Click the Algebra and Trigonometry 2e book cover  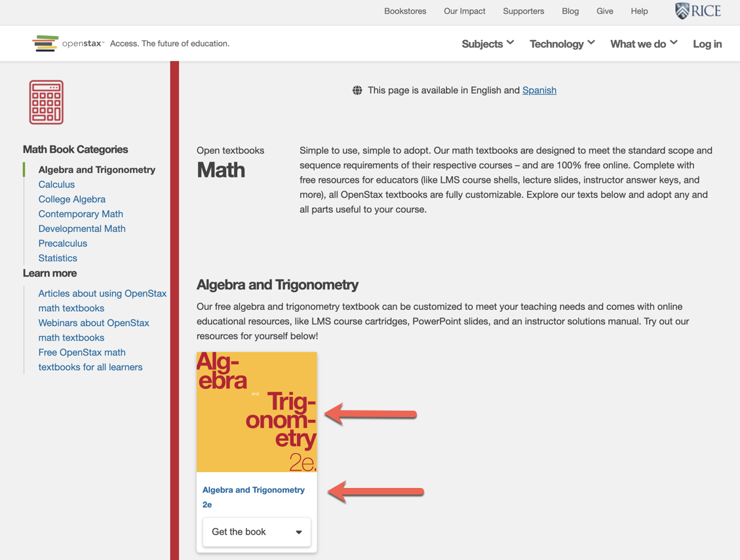click(256, 411)
